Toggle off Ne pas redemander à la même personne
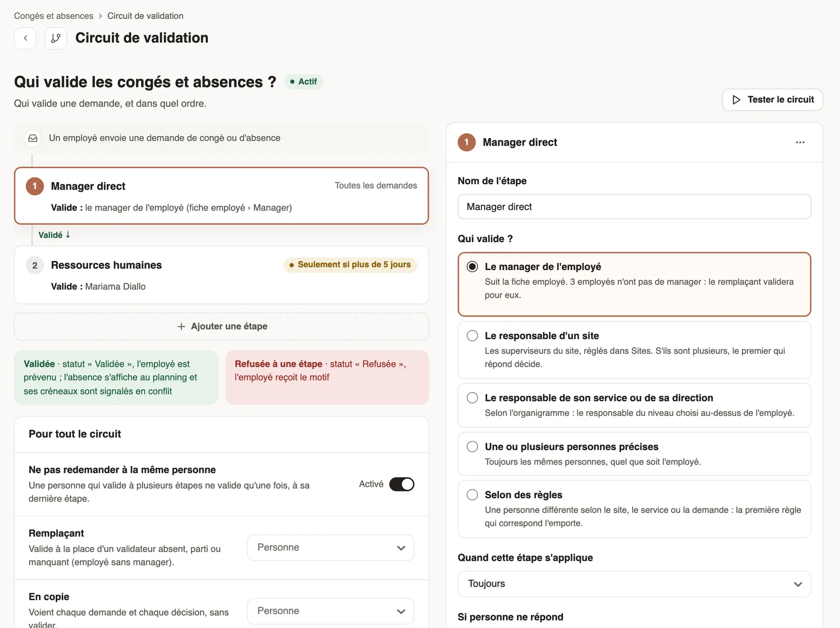This screenshot has width=840, height=628. click(402, 484)
